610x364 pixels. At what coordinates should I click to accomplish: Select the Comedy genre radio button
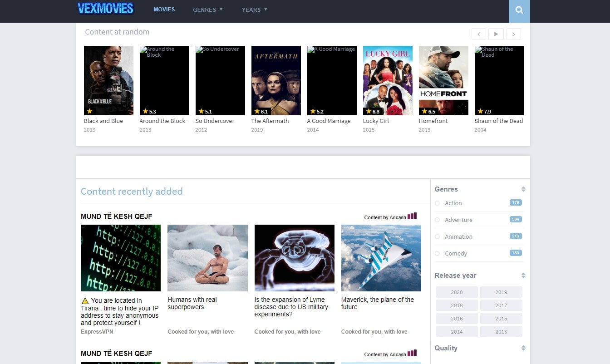click(437, 254)
